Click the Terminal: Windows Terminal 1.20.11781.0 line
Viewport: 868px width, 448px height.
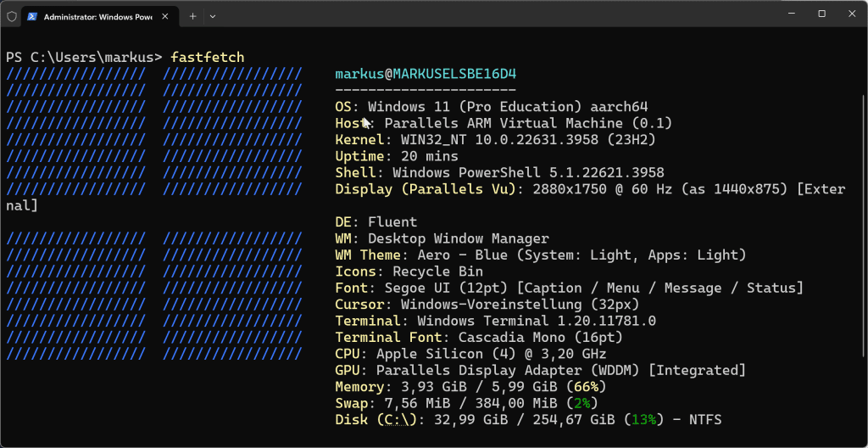point(495,321)
